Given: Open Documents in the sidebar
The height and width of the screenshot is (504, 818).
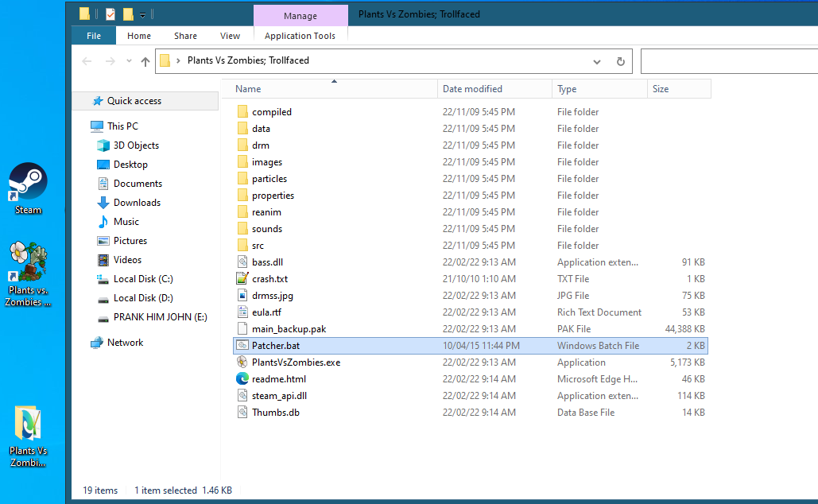Looking at the screenshot, I should 138,183.
